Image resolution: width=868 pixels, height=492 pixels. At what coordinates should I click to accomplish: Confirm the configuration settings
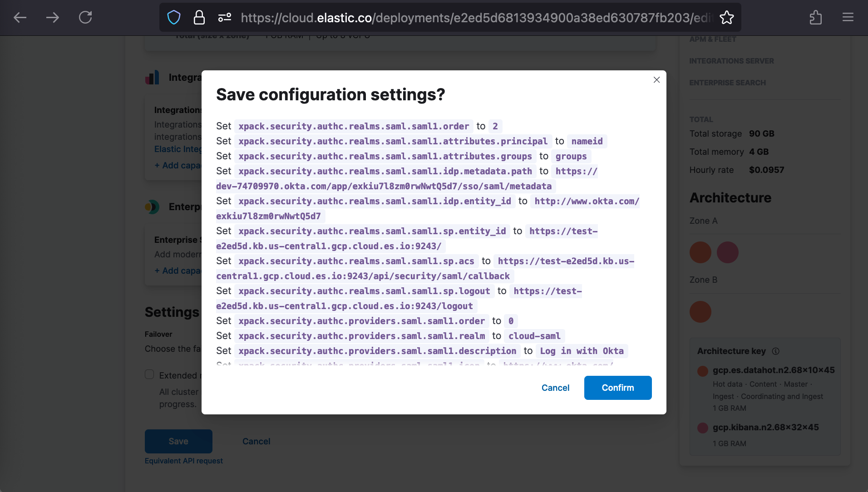618,388
